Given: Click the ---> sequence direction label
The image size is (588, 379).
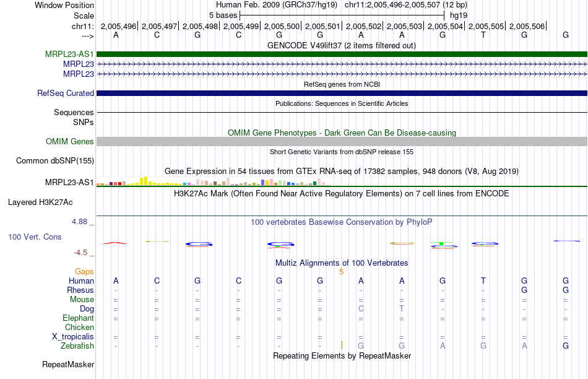Looking at the screenshot, I should click(87, 36).
